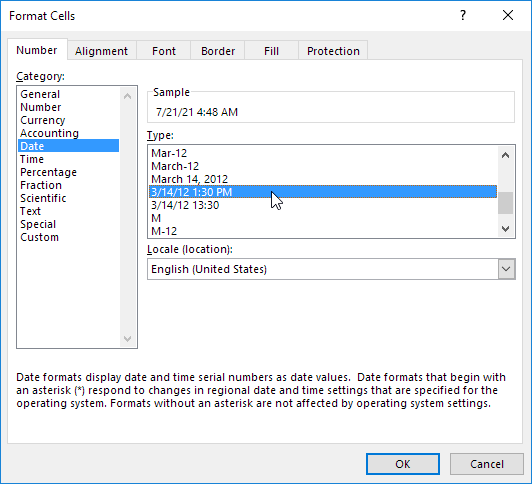Confirm with the OK button
532x484 pixels.
403,464
